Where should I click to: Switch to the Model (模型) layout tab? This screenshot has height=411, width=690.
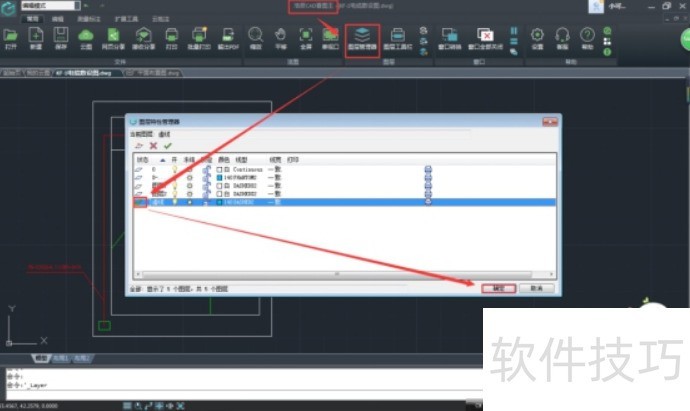click(x=41, y=357)
